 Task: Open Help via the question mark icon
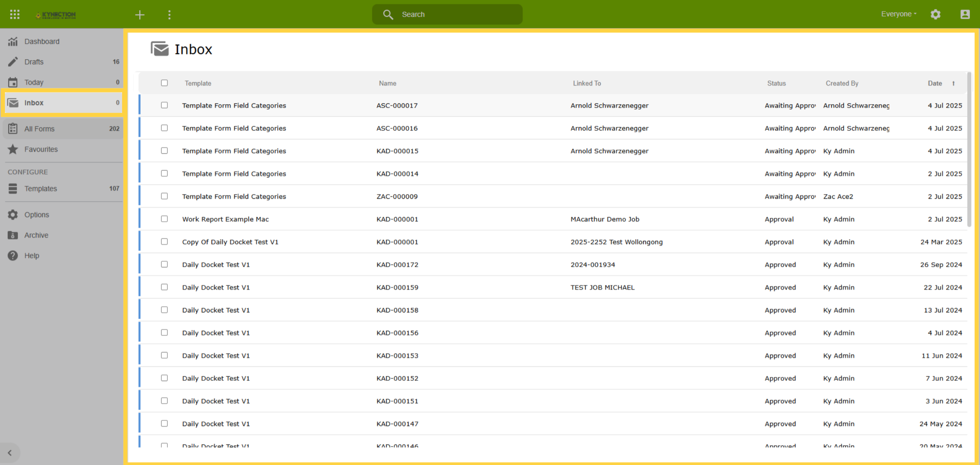(x=13, y=255)
